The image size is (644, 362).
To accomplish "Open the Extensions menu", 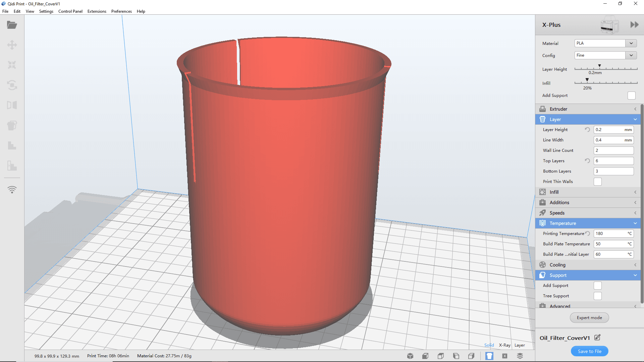I will click(97, 11).
